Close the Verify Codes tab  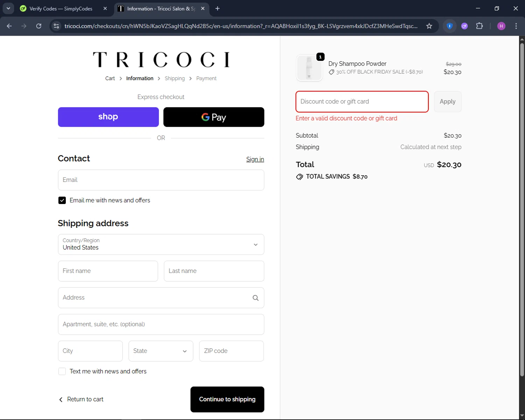point(105,8)
